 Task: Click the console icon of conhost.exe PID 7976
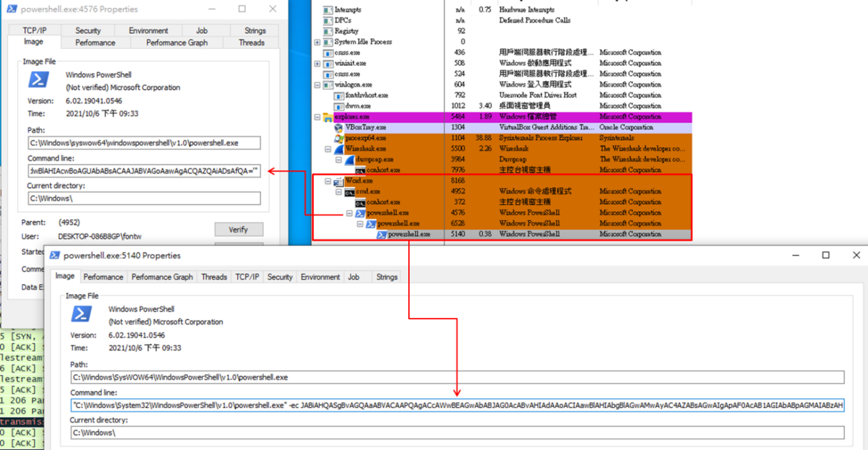click(x=360, y=170)
